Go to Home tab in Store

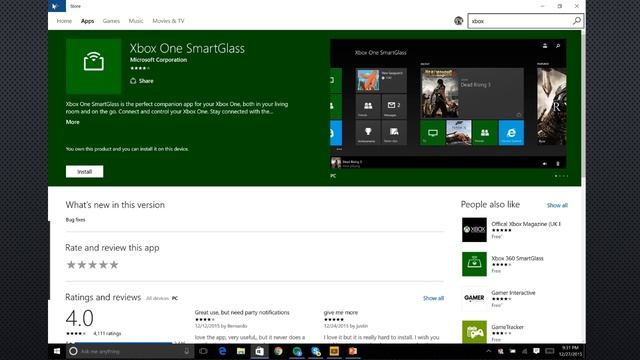coord(64,21)
